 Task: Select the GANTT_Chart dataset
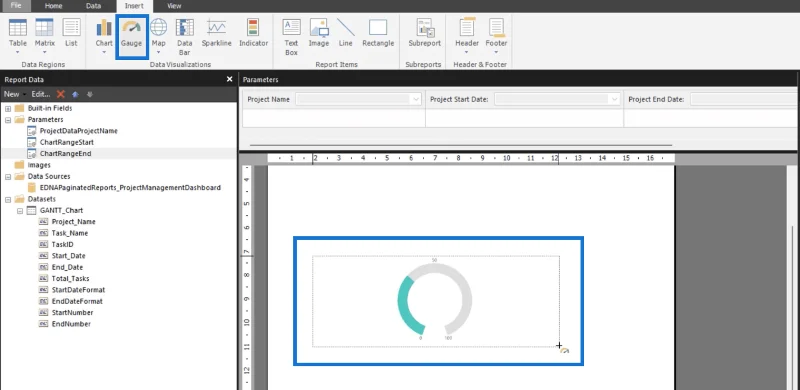(x=61, y=210)
